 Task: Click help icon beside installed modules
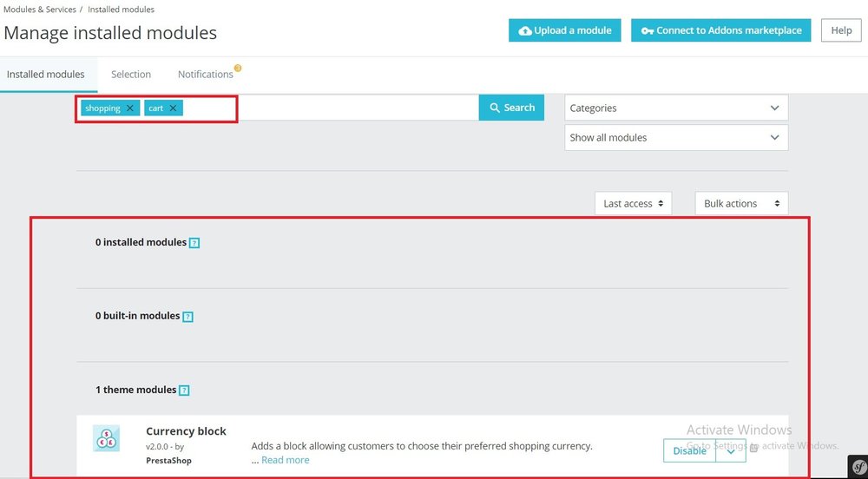(194, 243)
